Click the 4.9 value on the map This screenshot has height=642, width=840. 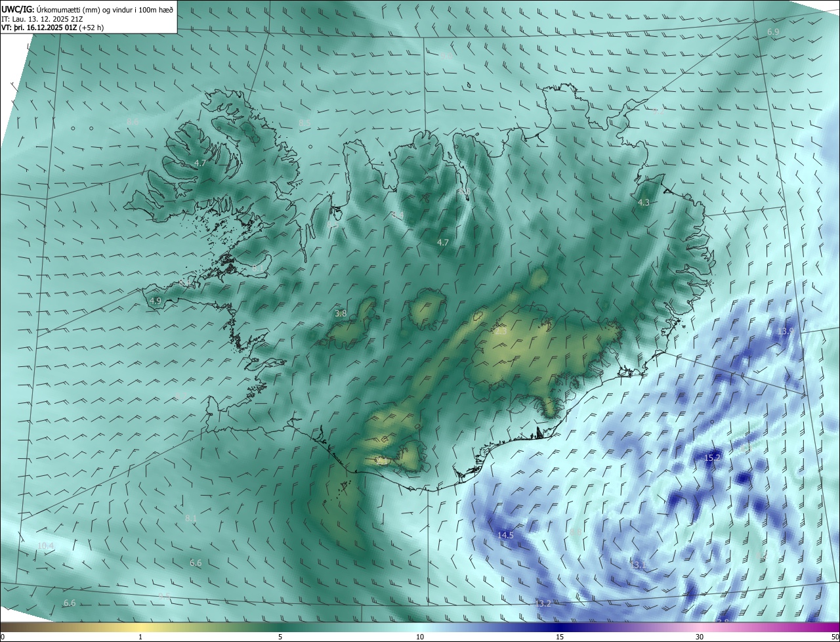(156, 301)
